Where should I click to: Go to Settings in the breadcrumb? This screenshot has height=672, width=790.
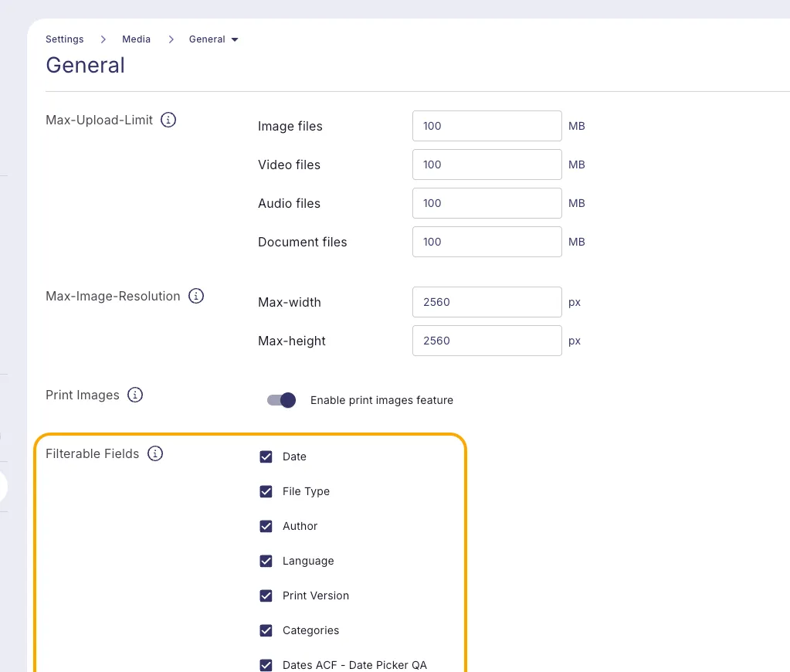tap(65, 39)
